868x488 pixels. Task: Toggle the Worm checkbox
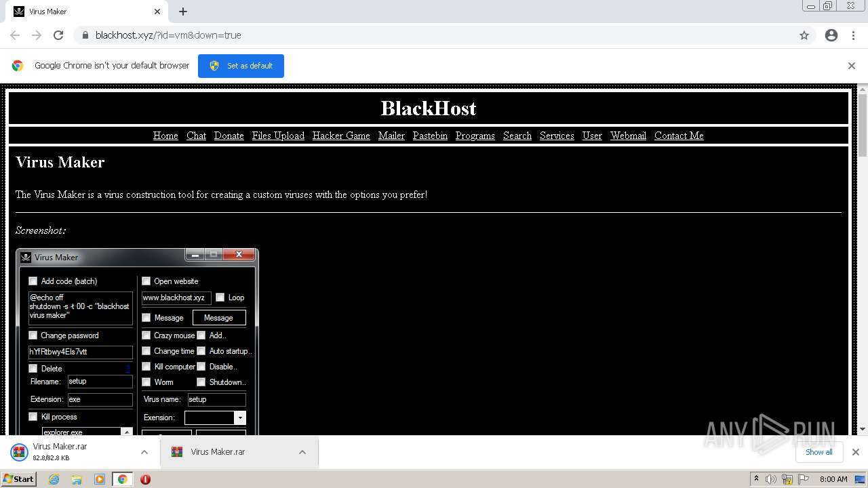(x=146, y=382)
